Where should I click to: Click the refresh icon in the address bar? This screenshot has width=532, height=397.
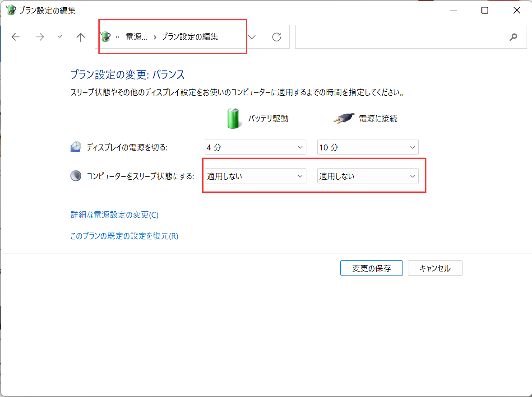click(276, 37)
